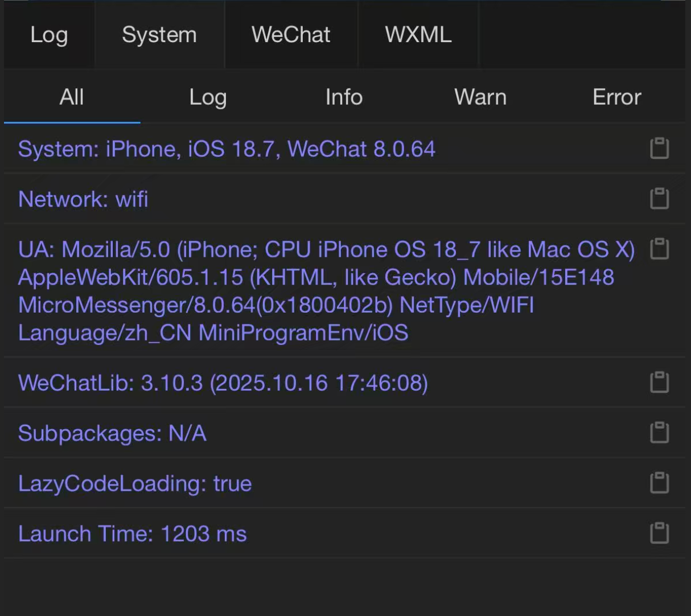This screenshot has width=691, height=616.
Task: Copy the Network: wifi line
Action: coord(659,199)
